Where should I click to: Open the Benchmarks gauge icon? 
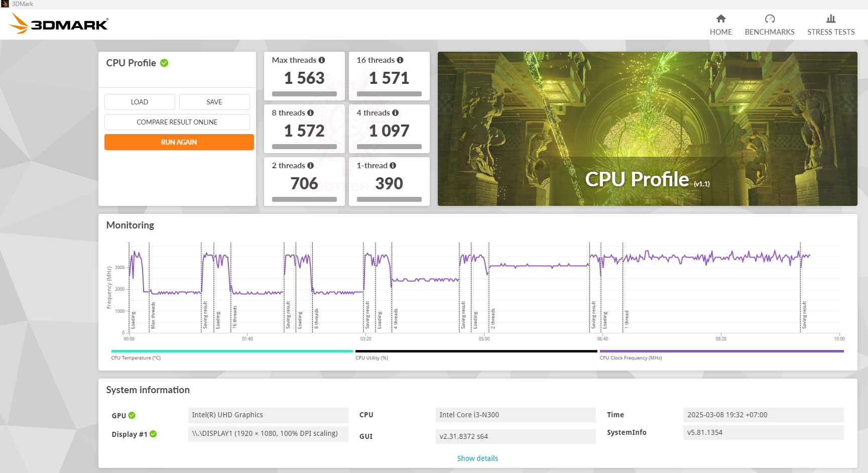click(770, 19)
